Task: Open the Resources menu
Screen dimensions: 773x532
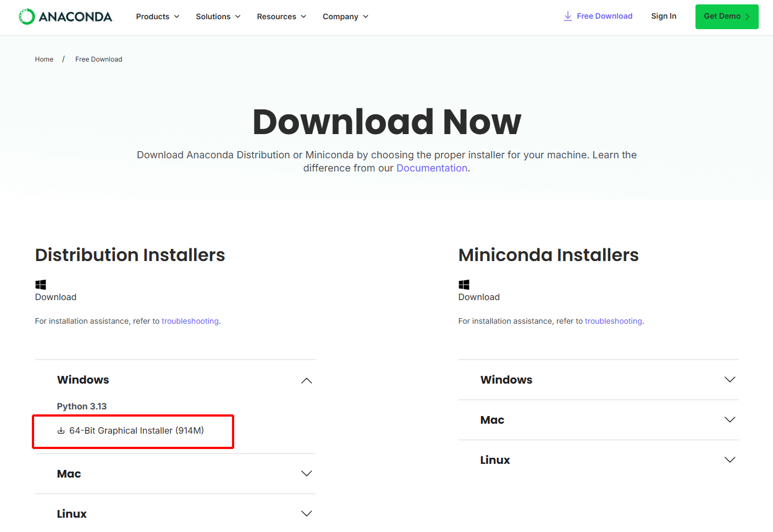Action: pos(281,16)
